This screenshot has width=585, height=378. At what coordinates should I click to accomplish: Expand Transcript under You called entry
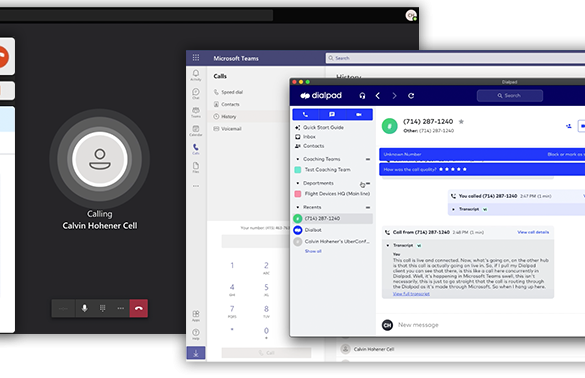click(x=453, y=209)
